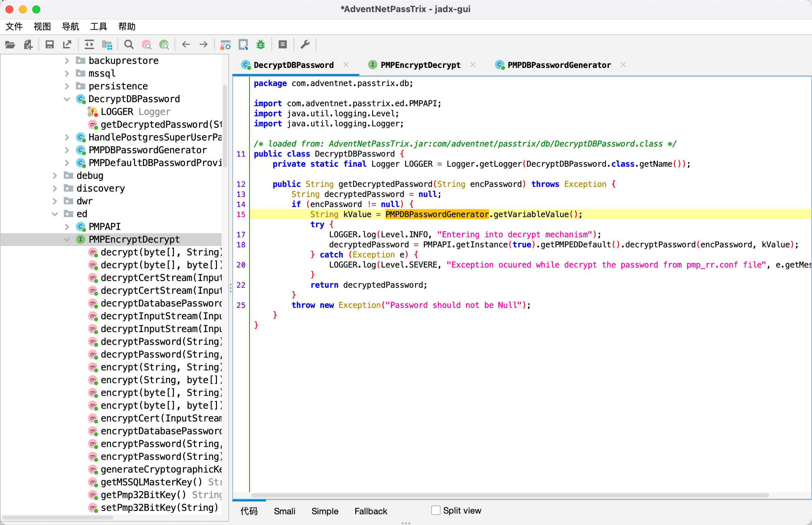Viewport: 812px width, 525px height.
Task: Switch to Fallback code view
Action: [x=371, y=511]
